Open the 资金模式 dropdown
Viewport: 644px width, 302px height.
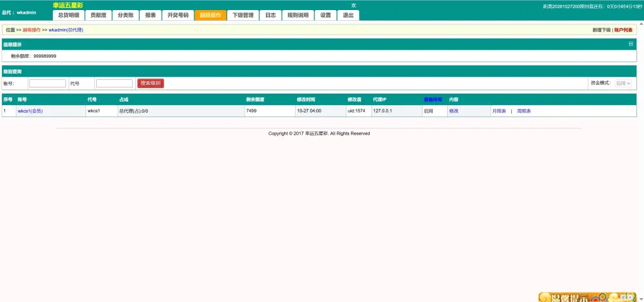[623, 84]
